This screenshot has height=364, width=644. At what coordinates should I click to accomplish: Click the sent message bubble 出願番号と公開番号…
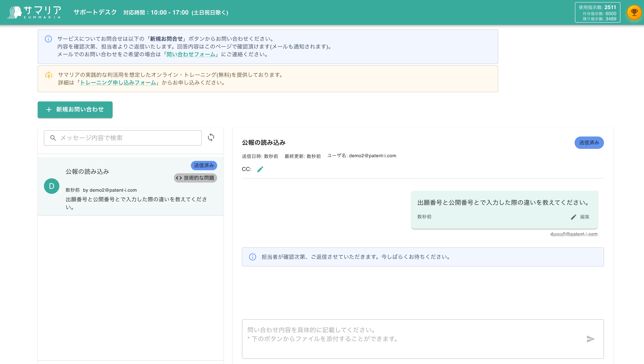pyautogui.click(x=504, y=210)
